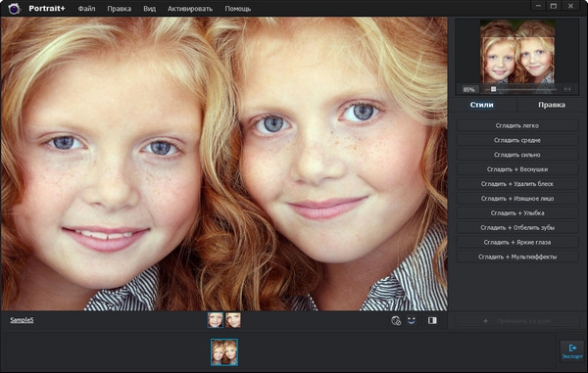This screenshot has width=588, height=373.
Task: Minimize the Portrait+ window
Action: 538,6
